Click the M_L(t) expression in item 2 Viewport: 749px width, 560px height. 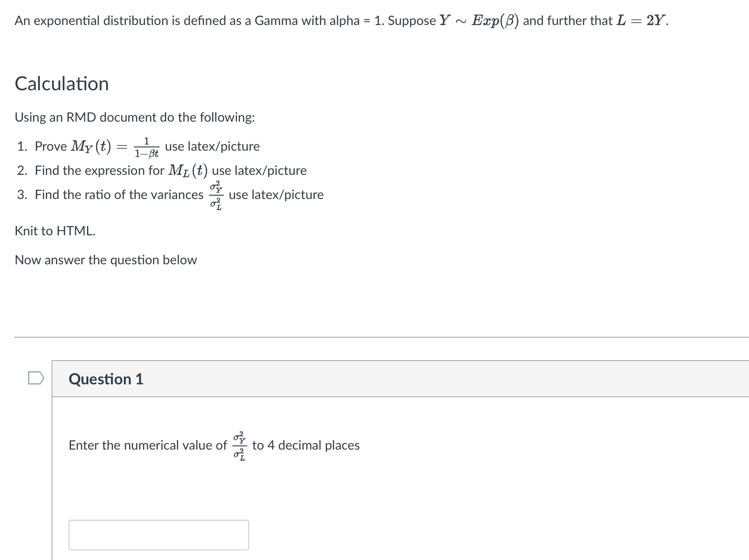(x=188, y=170)
